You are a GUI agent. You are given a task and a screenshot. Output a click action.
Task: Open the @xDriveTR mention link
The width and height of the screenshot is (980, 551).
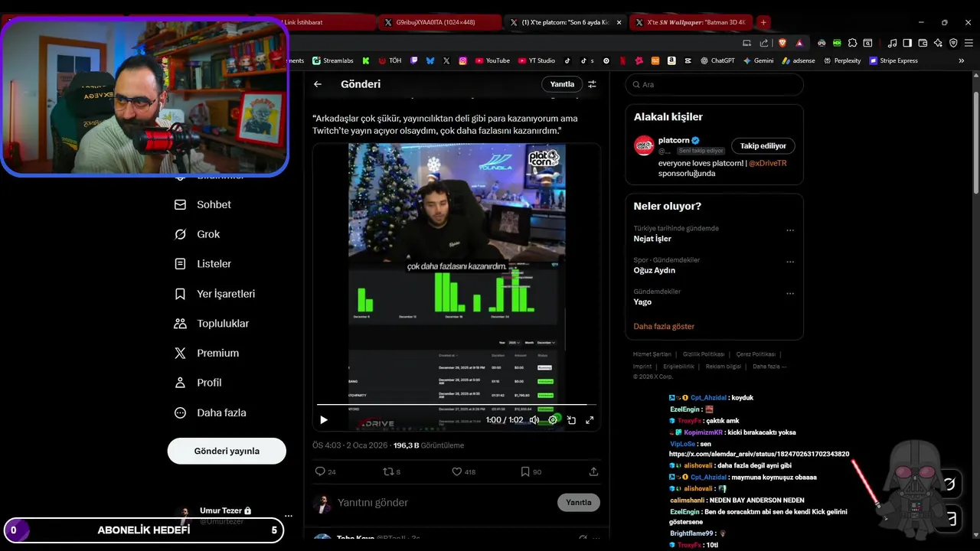point(767,163)
